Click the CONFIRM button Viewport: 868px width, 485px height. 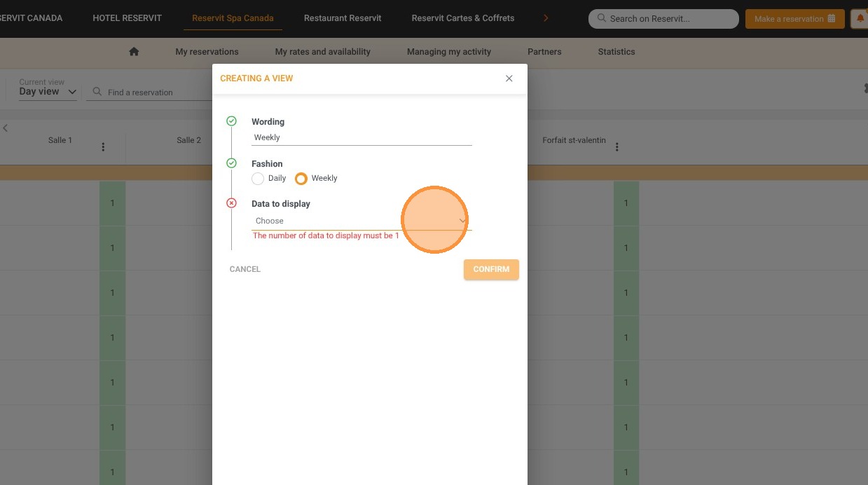pyautogui.click(x=491, y=269)
